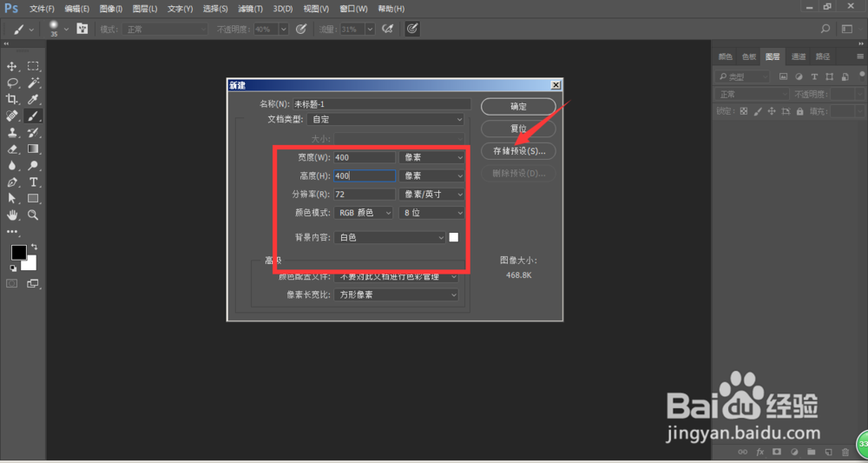Select the Eraser tool
The height and width of the screenshot is (463, 868).
click(11, 149)
